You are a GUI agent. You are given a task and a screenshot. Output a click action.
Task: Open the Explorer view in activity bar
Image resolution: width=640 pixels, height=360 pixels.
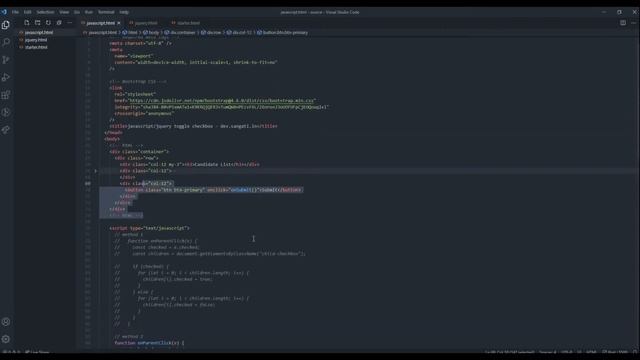[x=6, y=25]
